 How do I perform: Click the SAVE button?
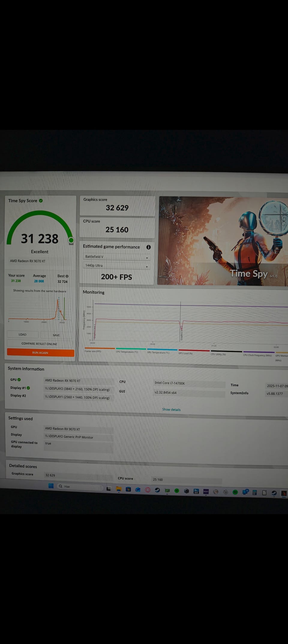coord(56,335)
